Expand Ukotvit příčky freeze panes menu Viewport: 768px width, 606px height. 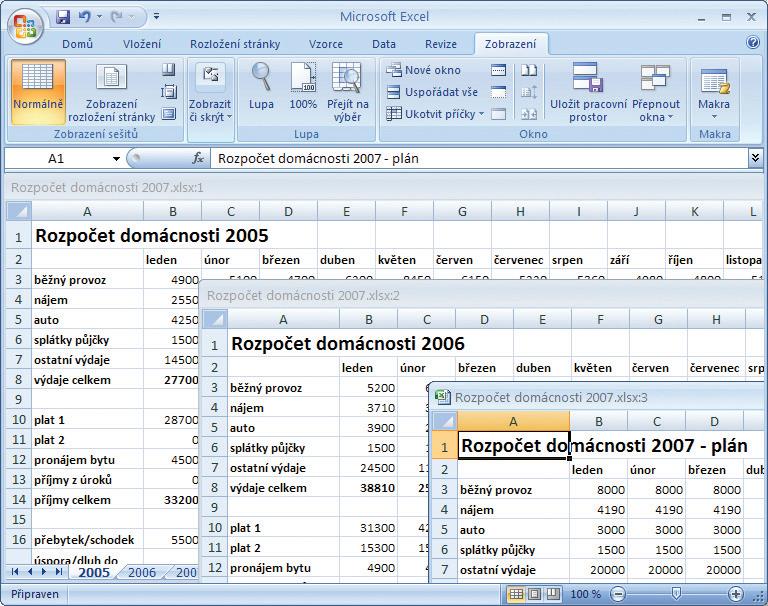[435, 114]
